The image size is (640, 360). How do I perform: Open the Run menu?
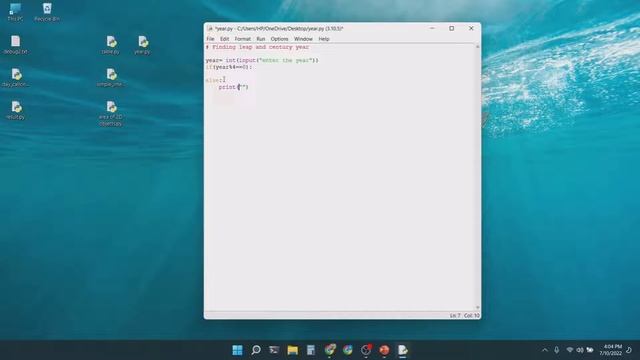click(x=261, y=39)
